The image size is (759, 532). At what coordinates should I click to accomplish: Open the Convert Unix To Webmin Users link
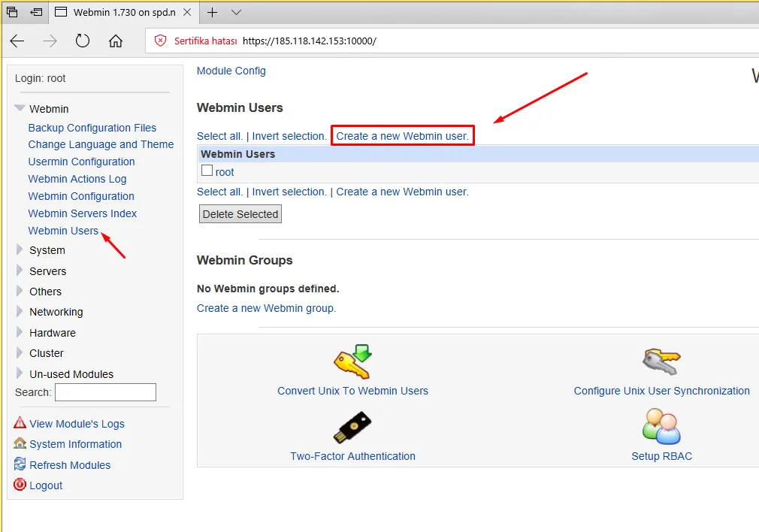click(x=353, y=391)
